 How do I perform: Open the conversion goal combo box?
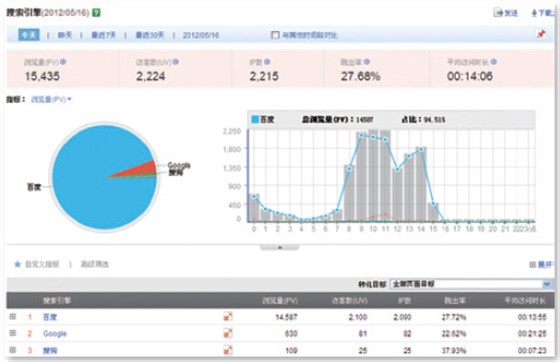(x=471, y=284)
